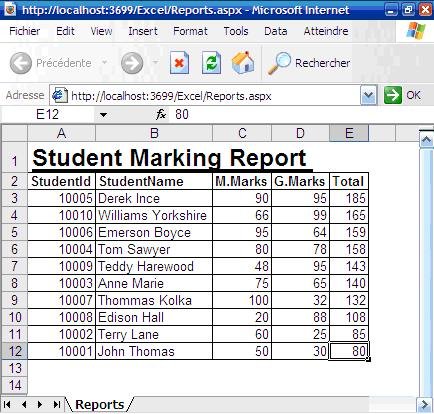
Task: Select the Reports sheet tab
Action: click(x=100, y=405)
